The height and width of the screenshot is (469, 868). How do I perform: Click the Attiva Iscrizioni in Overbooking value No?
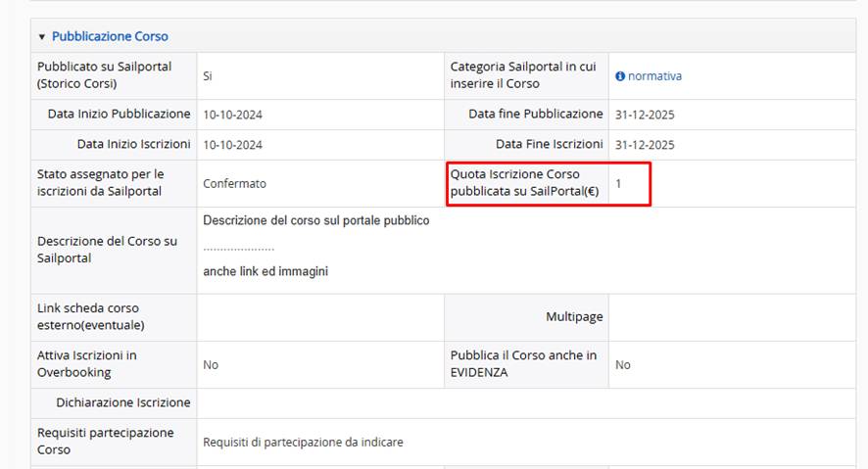pyautogui.click(x=211, y=365)
